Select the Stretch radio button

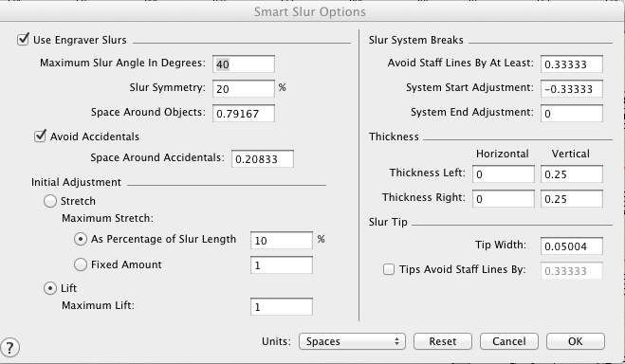(x=50, y=201)
